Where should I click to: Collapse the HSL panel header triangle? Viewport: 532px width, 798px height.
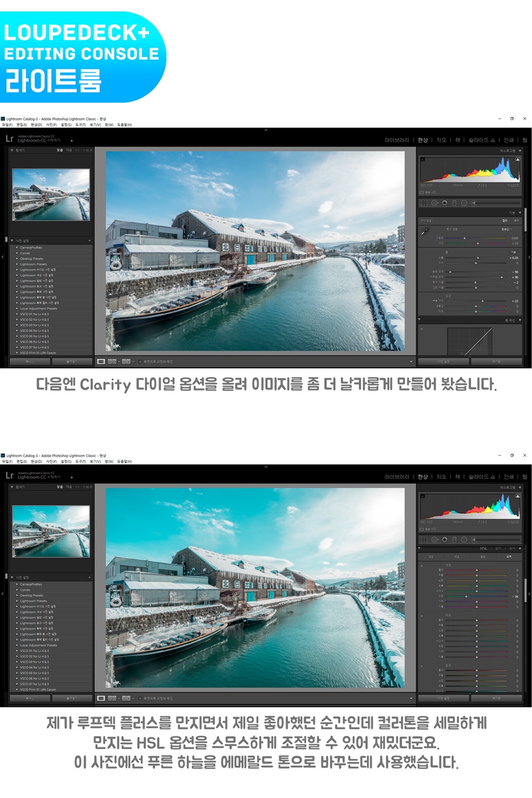(520, 549)
